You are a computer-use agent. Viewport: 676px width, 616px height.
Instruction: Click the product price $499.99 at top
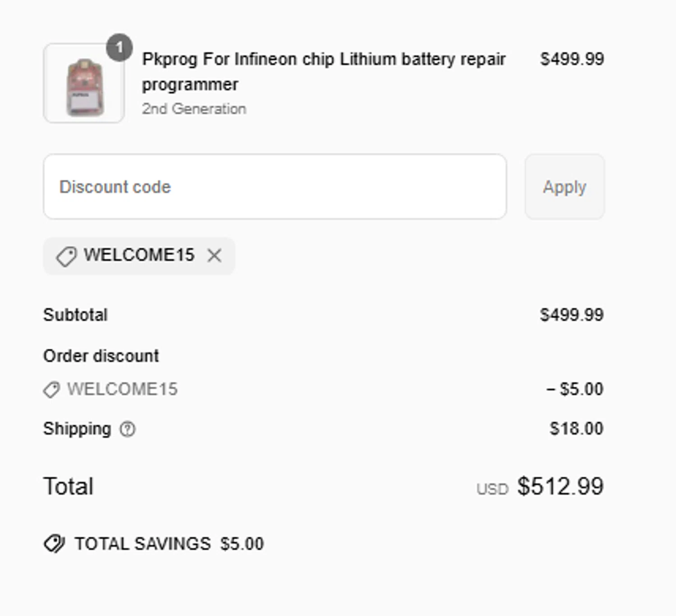pyautogui.click(x=572, y=59)
